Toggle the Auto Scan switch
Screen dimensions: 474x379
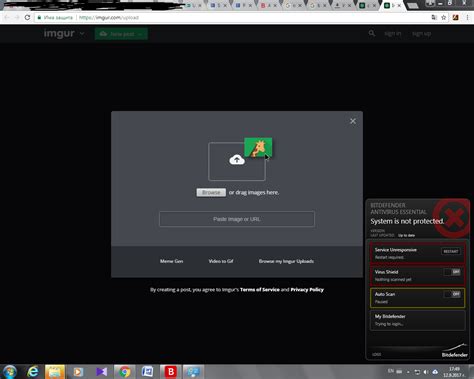[452, 294]
